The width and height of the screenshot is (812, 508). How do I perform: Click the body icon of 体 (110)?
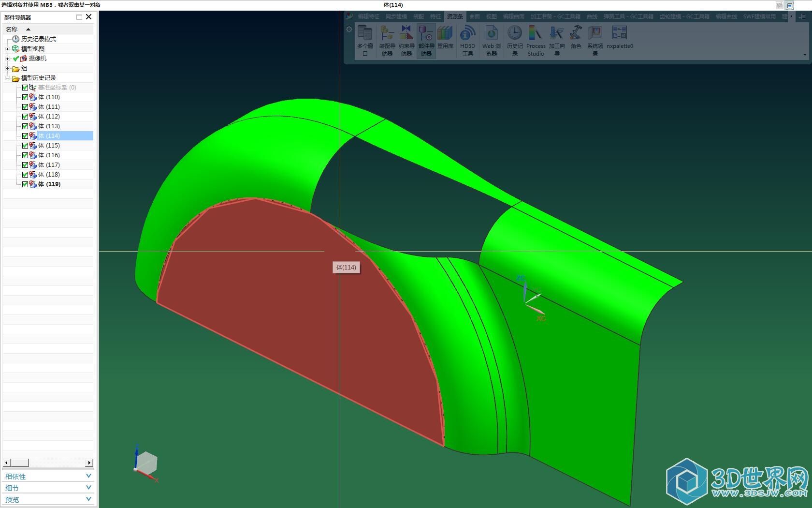[x=33, y=97]
